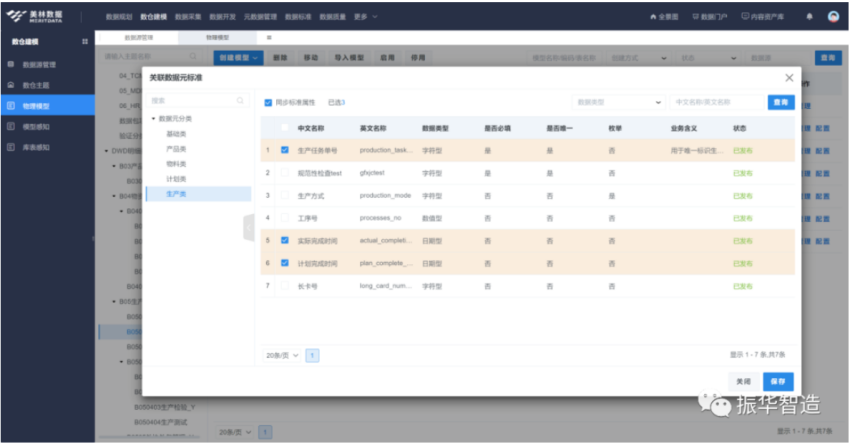The width and height of the screenshot is (850, 444).
Task: Click the sidebar grid toggle icon beside 数仓建模
Action: [84, 42]
